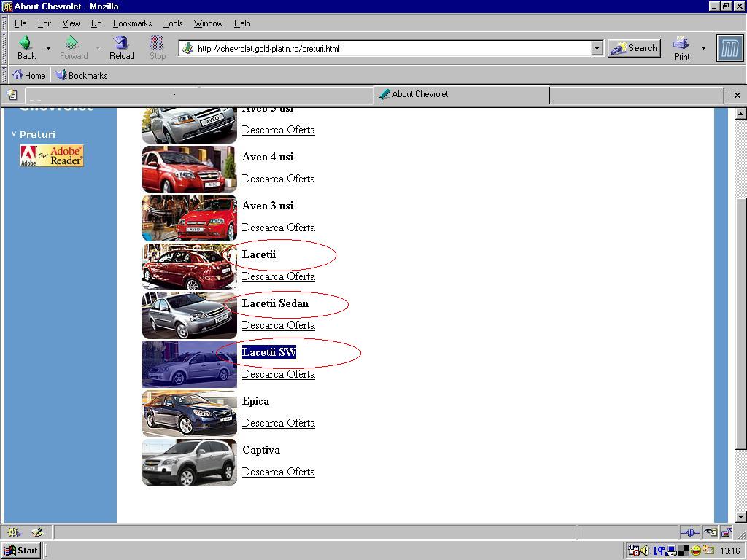Image resolution: width=747 pixels, height=560 pixels.
Task: Click the Get Adobe Reader badge
Action: [52, 156]
